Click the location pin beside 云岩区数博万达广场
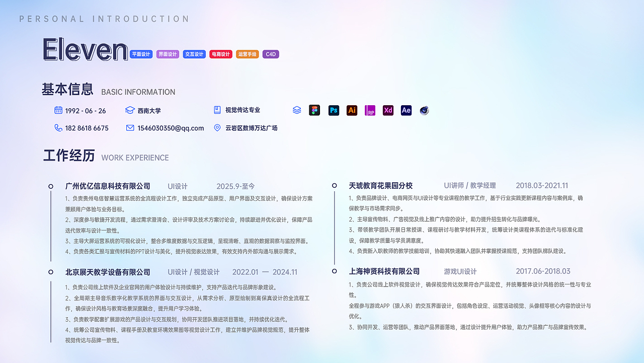Image resolution: width=644 pixels, height=363 pixels. (217, 128)
